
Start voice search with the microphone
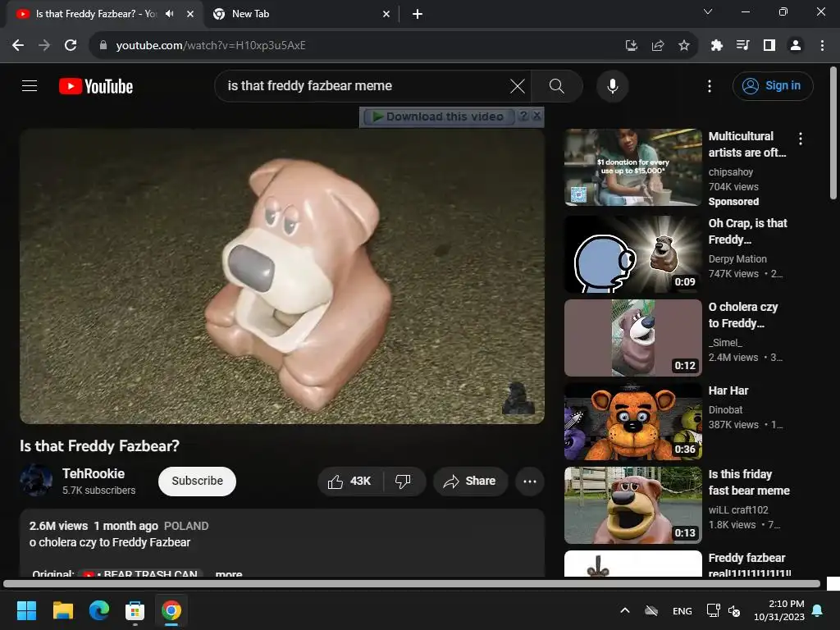[612, 85]
